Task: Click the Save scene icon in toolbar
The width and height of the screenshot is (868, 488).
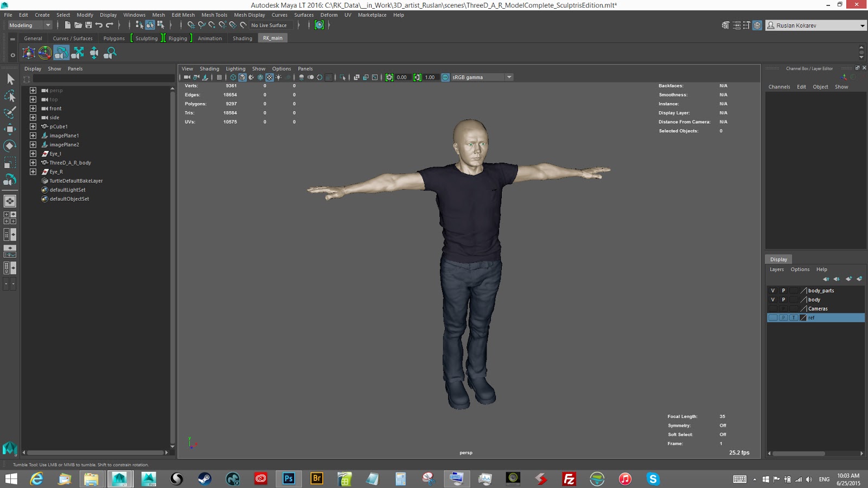Action: pyautogui.click(x=88, y=25)
